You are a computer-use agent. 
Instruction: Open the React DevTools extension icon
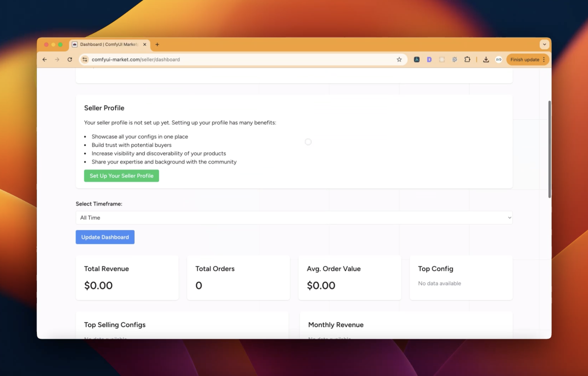pos(442,60)
